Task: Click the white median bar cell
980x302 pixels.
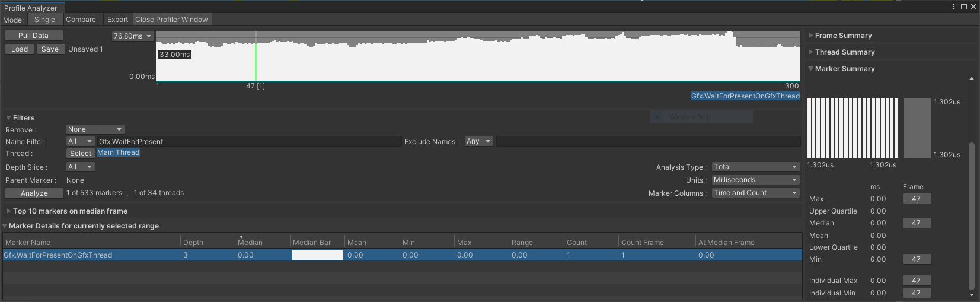Action: 318,255
